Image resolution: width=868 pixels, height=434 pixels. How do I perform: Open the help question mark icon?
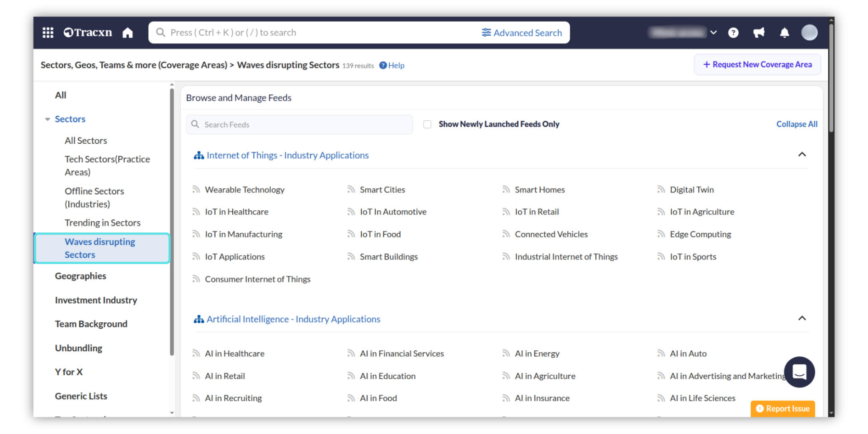click(x=733, y=33)
